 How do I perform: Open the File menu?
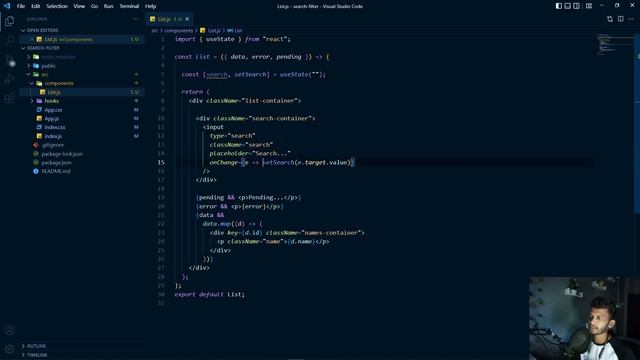tap(21, 6)
